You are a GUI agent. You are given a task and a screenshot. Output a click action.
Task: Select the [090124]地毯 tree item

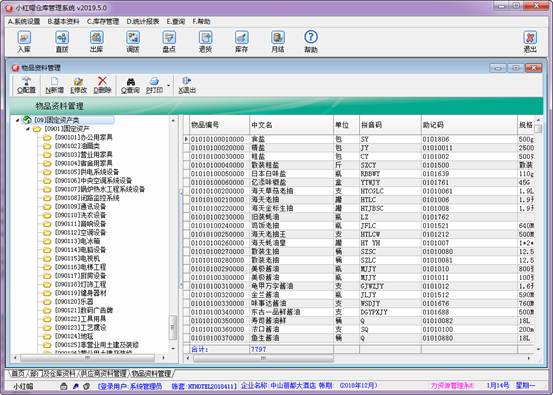click(x=74, y=336)
